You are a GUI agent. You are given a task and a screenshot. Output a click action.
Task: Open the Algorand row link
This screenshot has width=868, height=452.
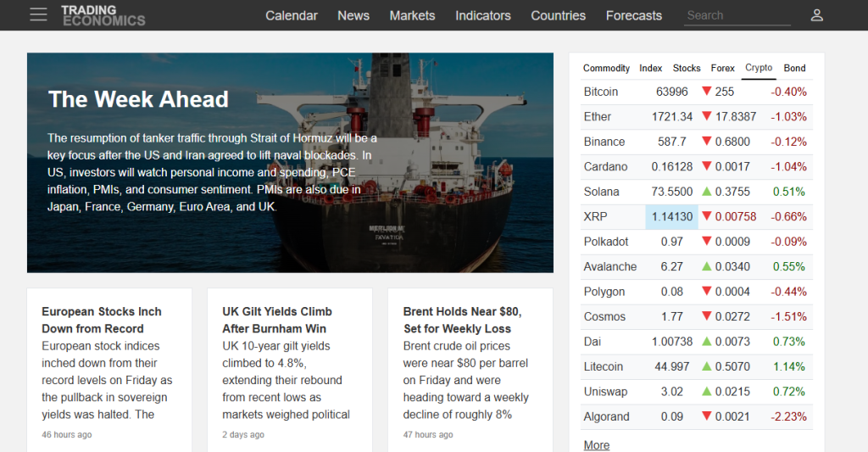tap(606, 416)
